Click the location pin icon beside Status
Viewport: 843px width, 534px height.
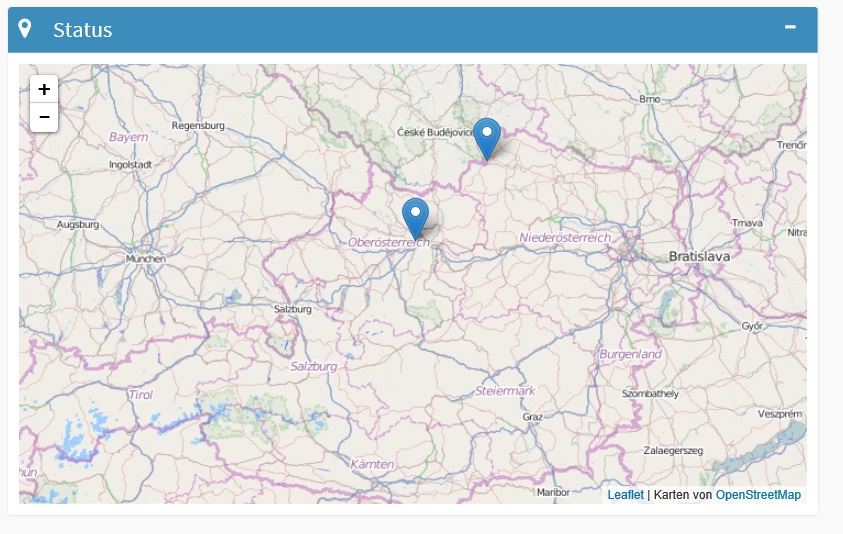click(26, 30)
